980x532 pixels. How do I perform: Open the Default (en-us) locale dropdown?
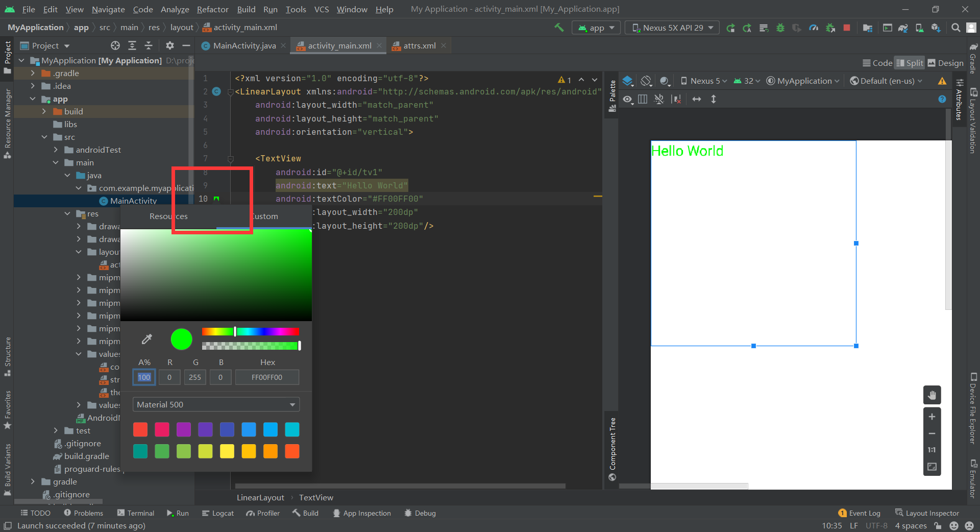click(x=886, y=81)
